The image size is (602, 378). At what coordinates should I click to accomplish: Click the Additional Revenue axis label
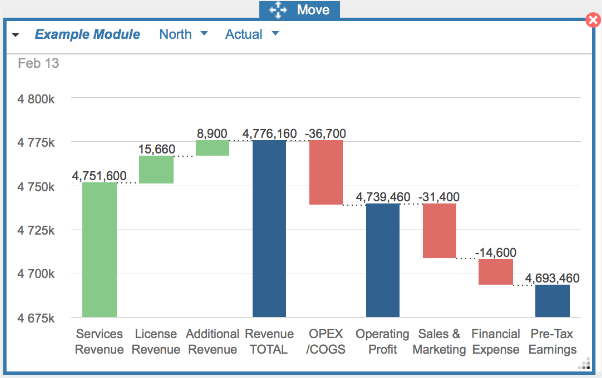point(213,342)
